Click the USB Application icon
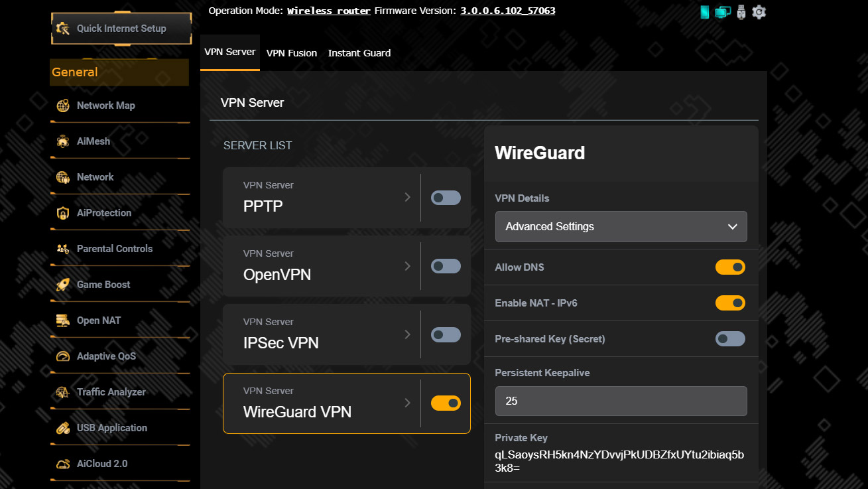The image size is (868, 489). pos(63,428)
